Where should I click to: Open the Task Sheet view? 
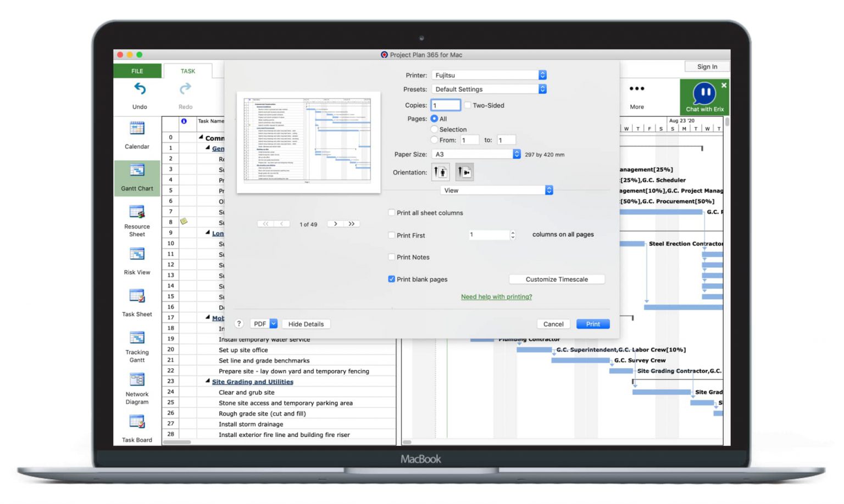pos(137,301)
